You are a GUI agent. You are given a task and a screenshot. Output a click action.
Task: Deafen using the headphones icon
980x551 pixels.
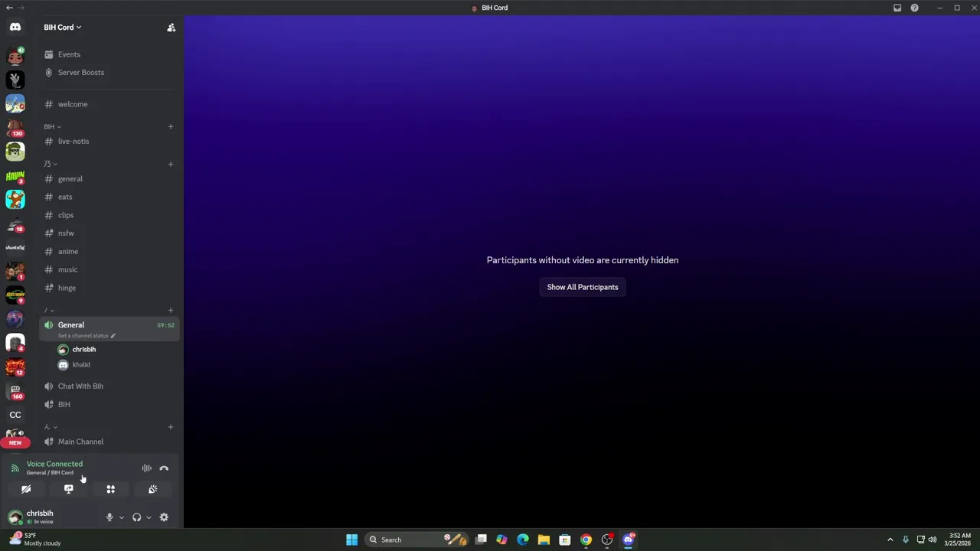pos(136,517)
